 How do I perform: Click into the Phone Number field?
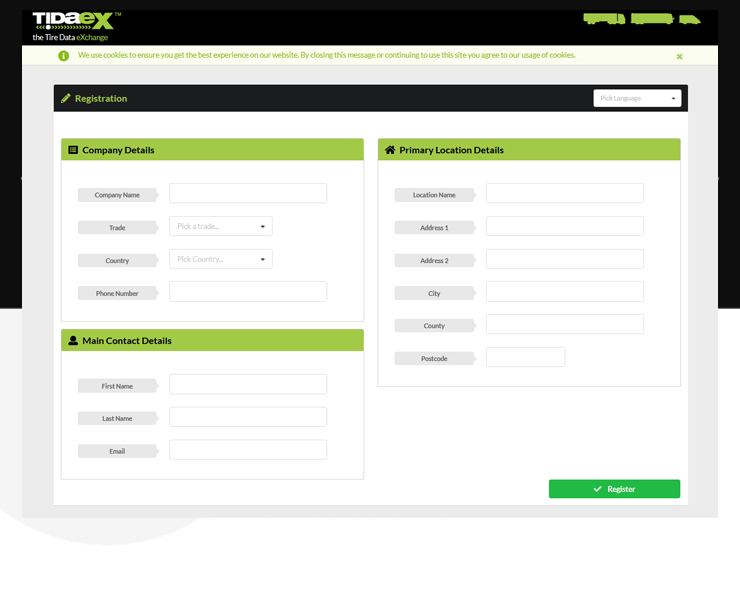(x=248, y=292)
